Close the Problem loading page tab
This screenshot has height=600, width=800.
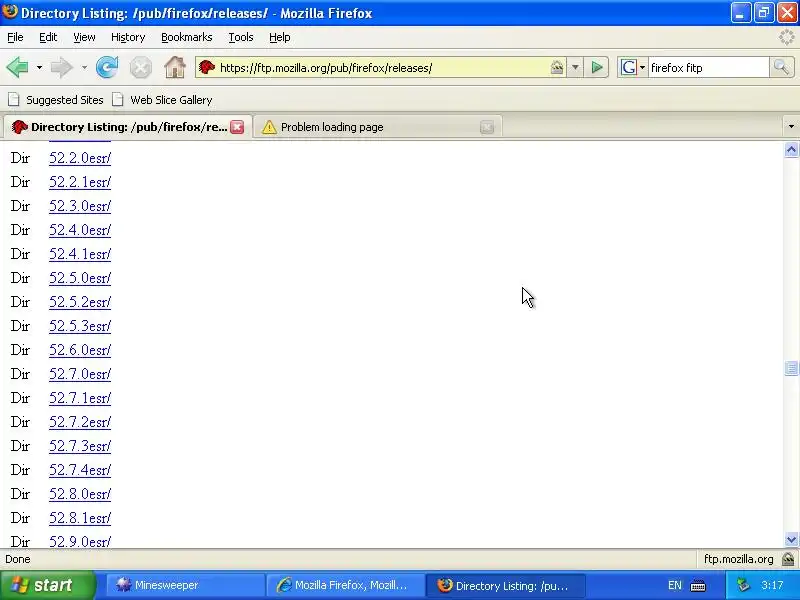click(487, 127)
